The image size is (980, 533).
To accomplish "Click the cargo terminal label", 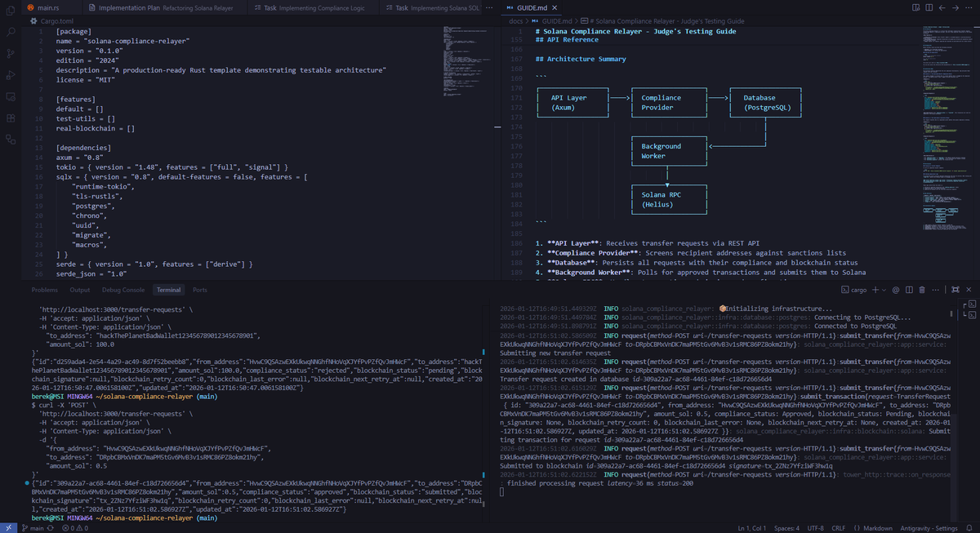I will click(x=853, y=290).
